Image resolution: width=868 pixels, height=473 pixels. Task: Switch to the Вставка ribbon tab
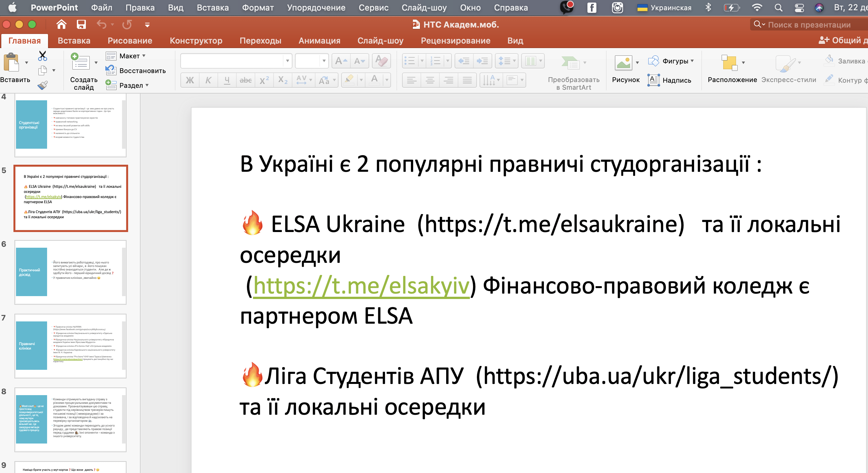click(x=74, y=41)
